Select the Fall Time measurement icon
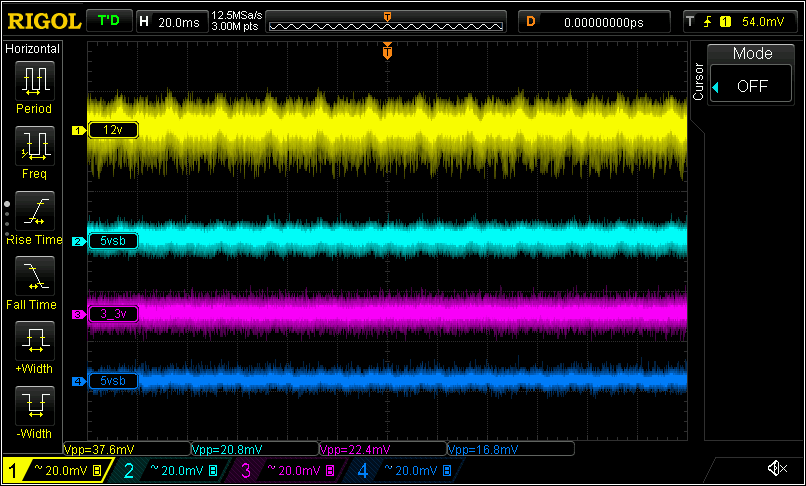This screenshot has width=806, height=486. pyautogui.click(x=34, y=276)
